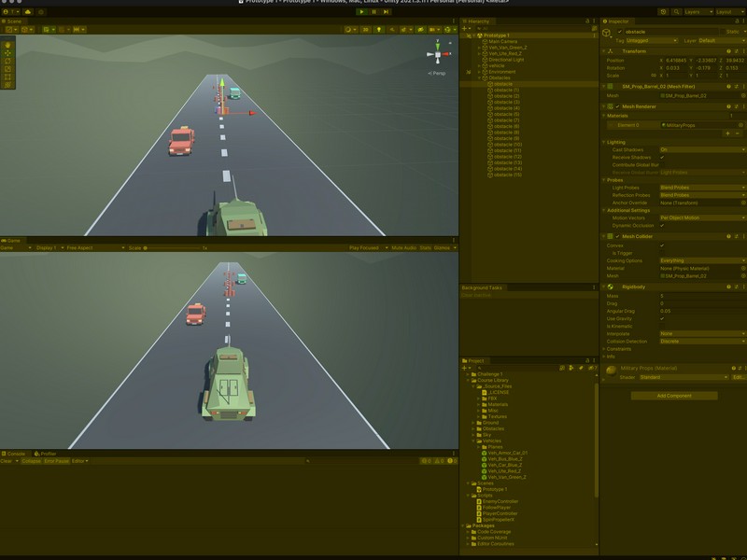Screen dimensions: 747x560
Task: Lock the Inspector panel
Action: (737, 21)
